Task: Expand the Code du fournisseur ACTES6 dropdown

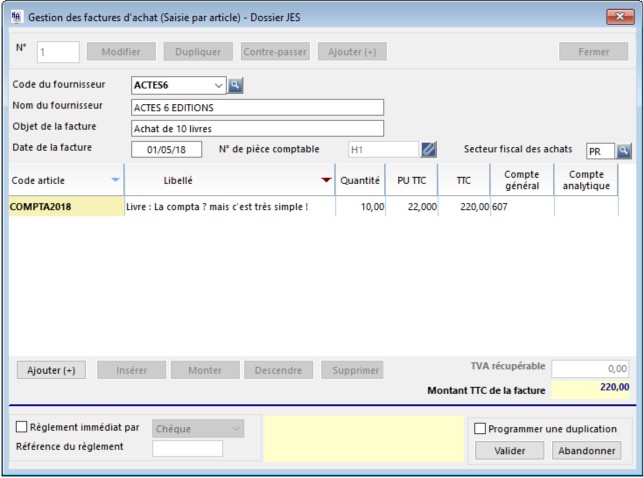Action: click(219, 85)
